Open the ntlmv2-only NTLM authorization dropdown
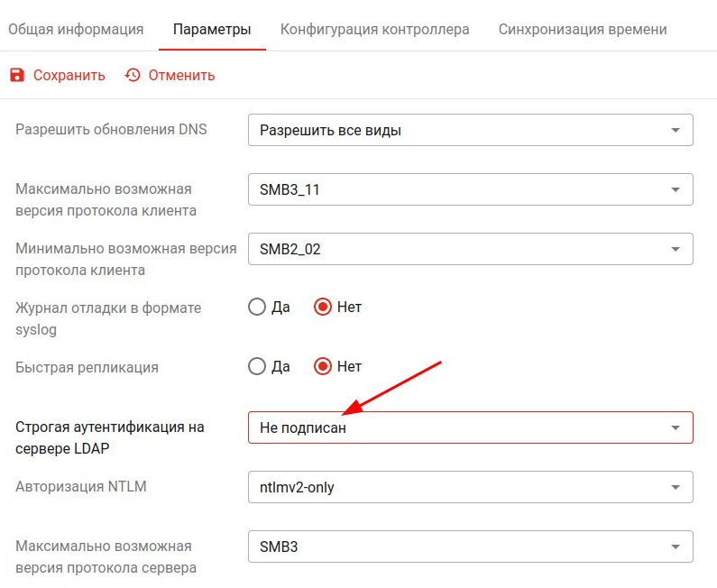 tap(470, 487)
